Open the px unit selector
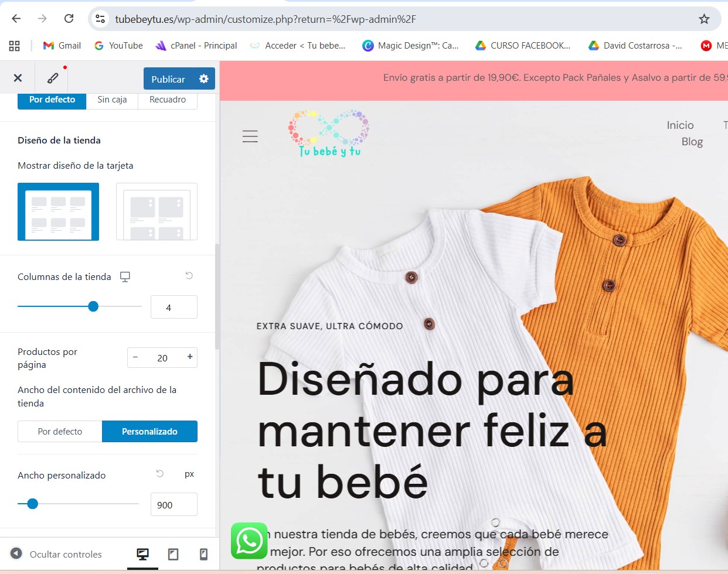The width and height of the screenshot is (728, 574). tap(189, 474)
